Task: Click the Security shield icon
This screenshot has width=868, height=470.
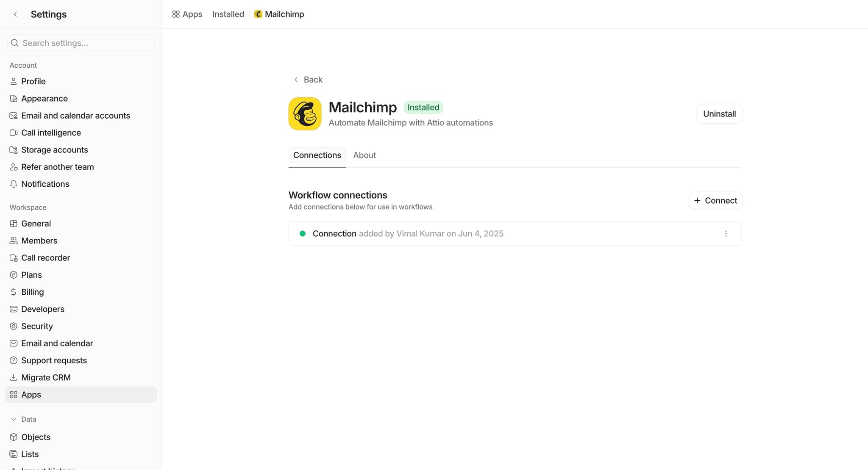Action: [x=14, y=326]
